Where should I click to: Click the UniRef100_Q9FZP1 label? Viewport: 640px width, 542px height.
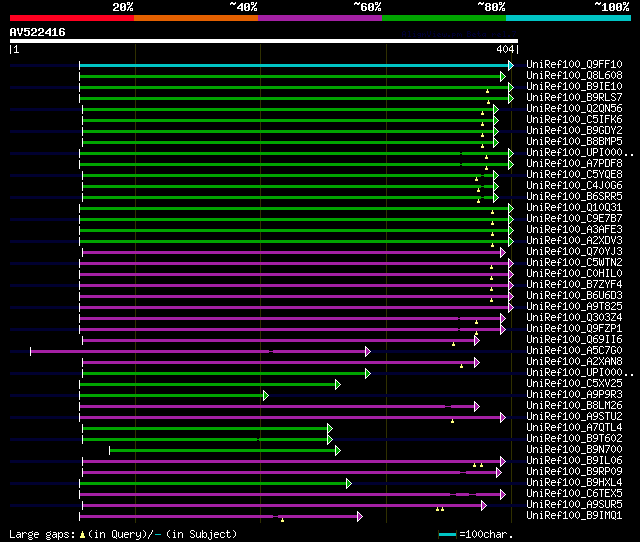point(574,329)
